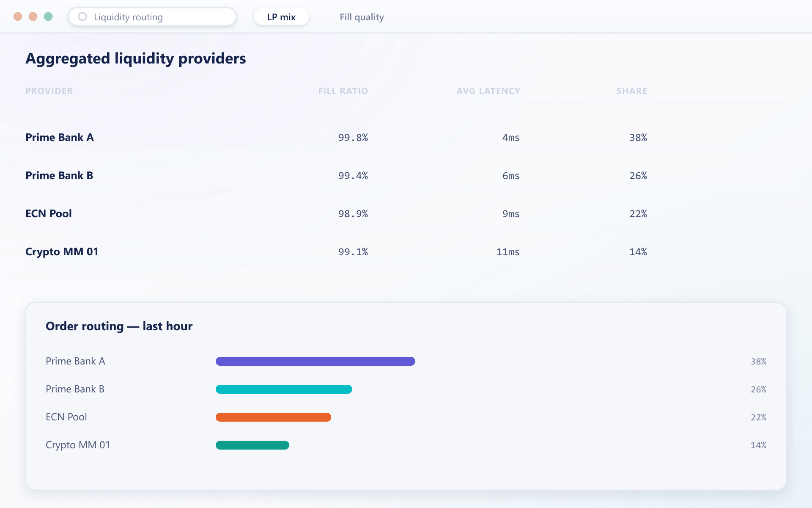Click the Order routing — last hour heading
The height and width of the screenshot is (508, 812).
coord(119,326)
